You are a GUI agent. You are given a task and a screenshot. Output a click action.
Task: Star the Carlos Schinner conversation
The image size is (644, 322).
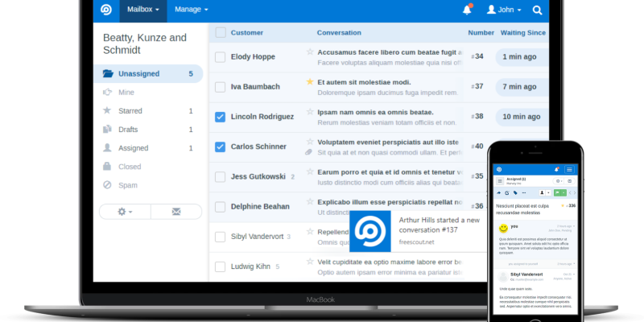(x=310, y=142)
